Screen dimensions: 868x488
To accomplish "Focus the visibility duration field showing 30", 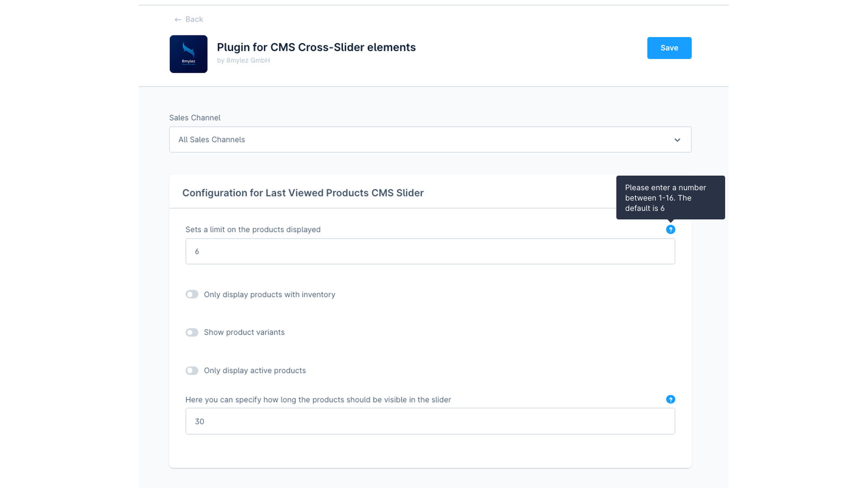I will pyautogui.click(x=430, y=421).
